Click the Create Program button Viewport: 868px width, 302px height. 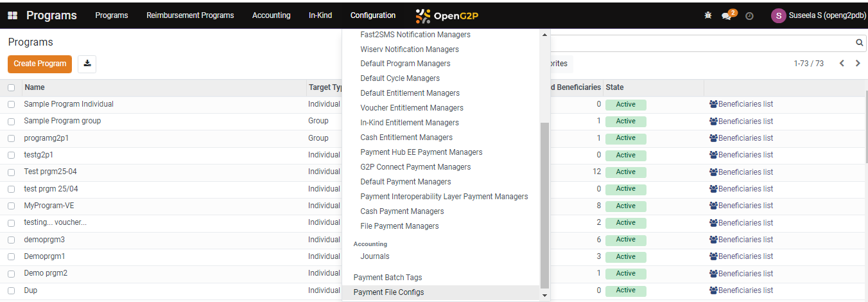(40, 64)
